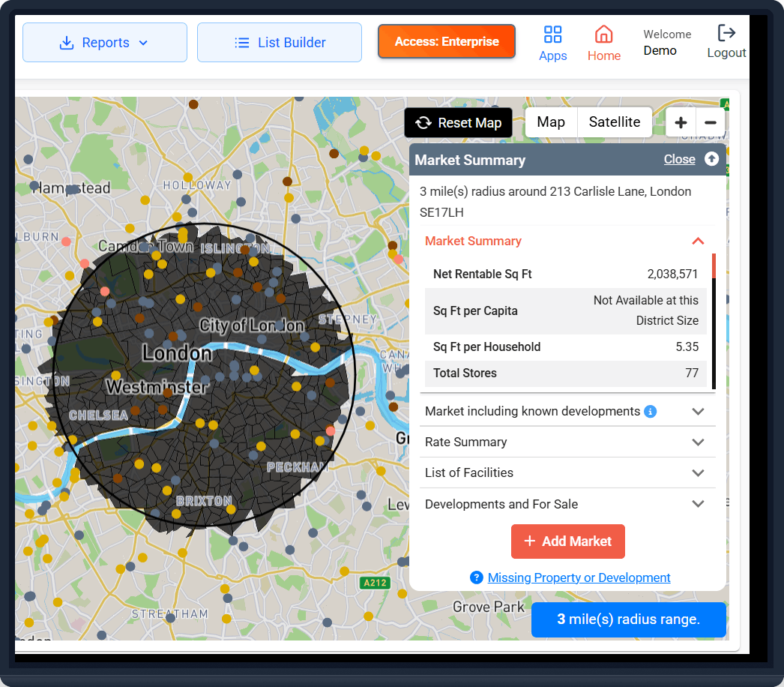Click the A212 road sign on map
This screenshot has height=687, width=784.
point(375,583)
